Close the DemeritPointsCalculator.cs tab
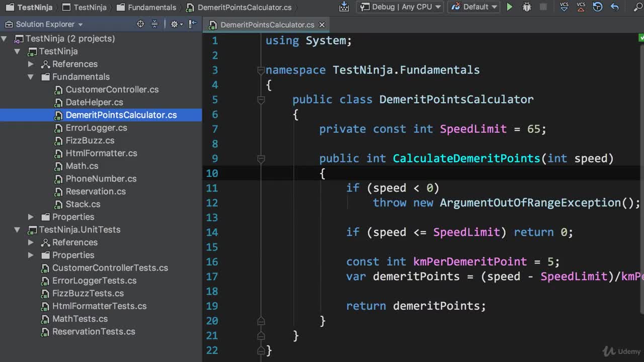The image size is (644, 362). tap(322, 25)
